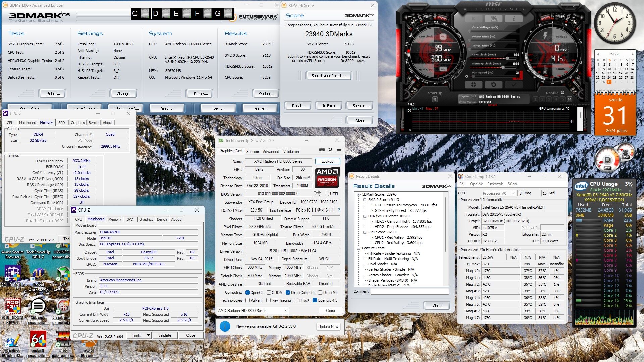The image size is (644, 362).
Task: Go to next month in calendar widget
Action: pyautogui.click(x=633, y=54)
